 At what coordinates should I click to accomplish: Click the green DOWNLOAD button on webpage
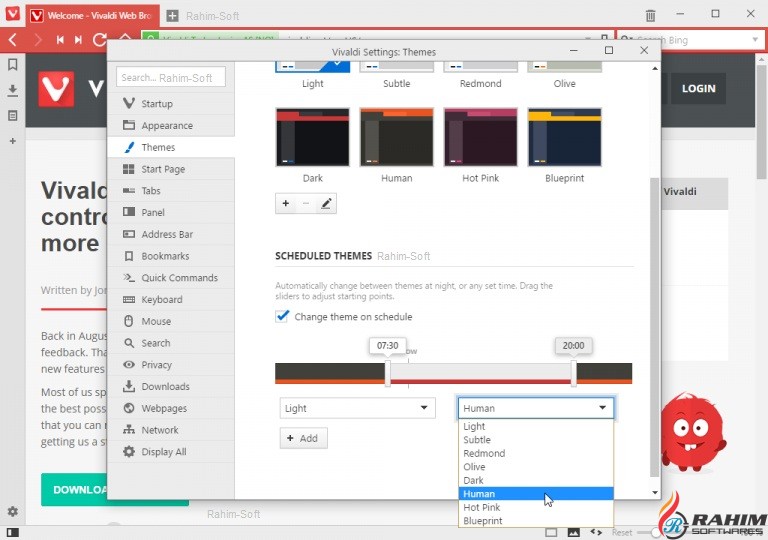74,490
